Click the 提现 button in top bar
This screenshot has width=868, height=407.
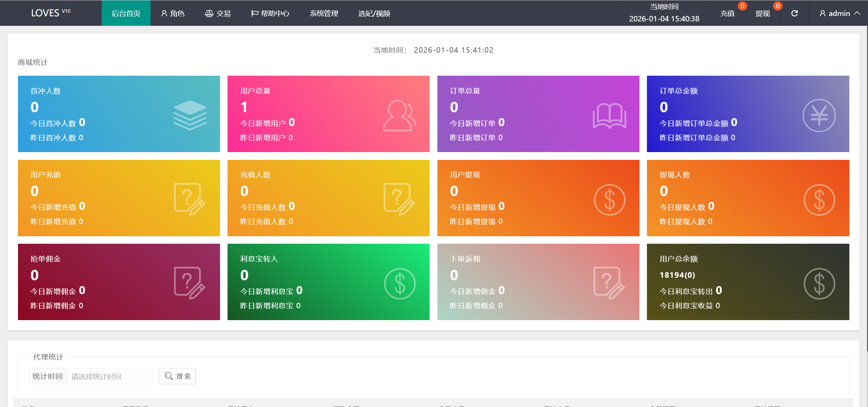coord(763,14)
